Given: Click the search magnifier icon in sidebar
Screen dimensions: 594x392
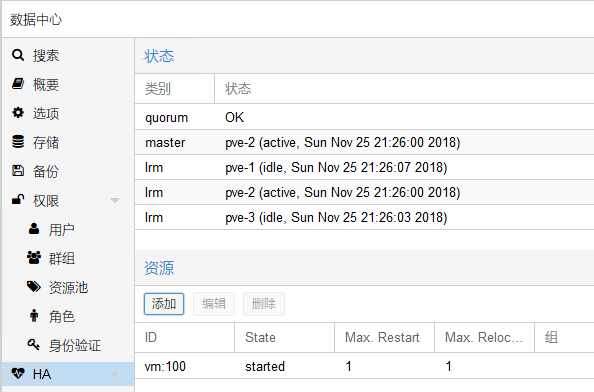Looking at the screenshot, I should pyautogui.click(x=18, y=55).
